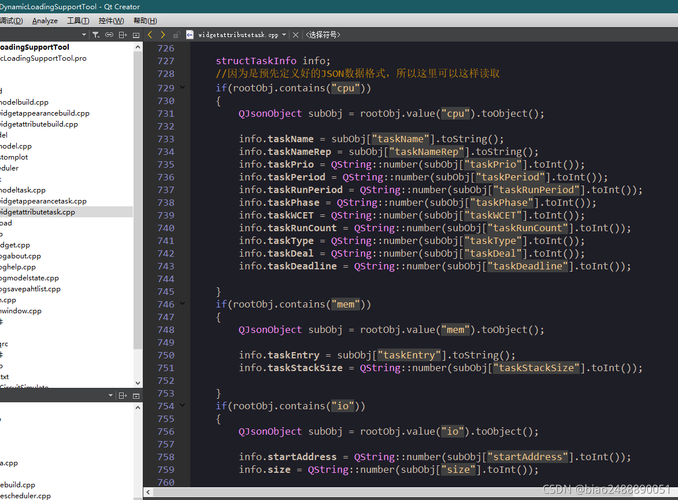Click the structTaskInfo info; code line
The image size is (678, 500).
tap(273, 61)
